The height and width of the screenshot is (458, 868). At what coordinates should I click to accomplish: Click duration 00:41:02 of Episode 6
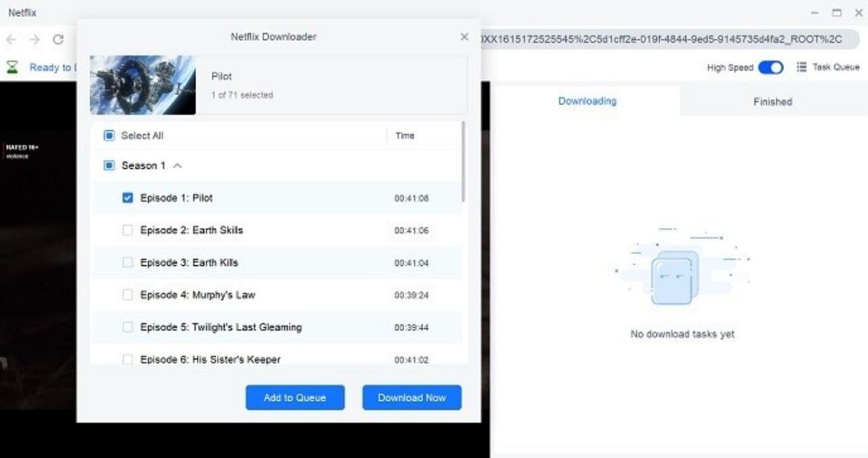pos(412,360)
